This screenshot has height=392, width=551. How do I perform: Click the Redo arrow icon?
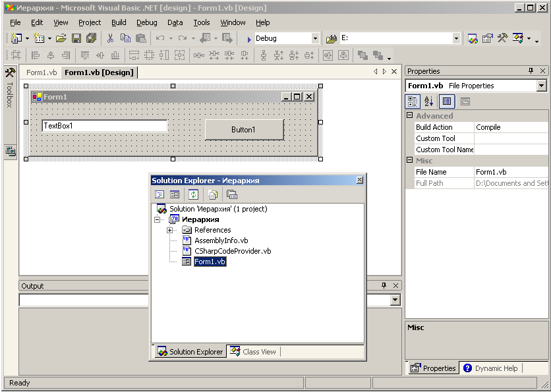183,38
